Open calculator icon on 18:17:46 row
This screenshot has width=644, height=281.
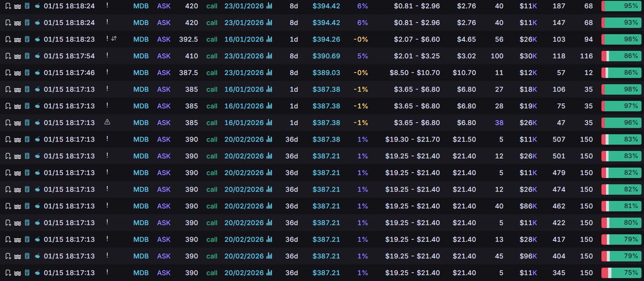pyautogui.click(x=27, y=73)
